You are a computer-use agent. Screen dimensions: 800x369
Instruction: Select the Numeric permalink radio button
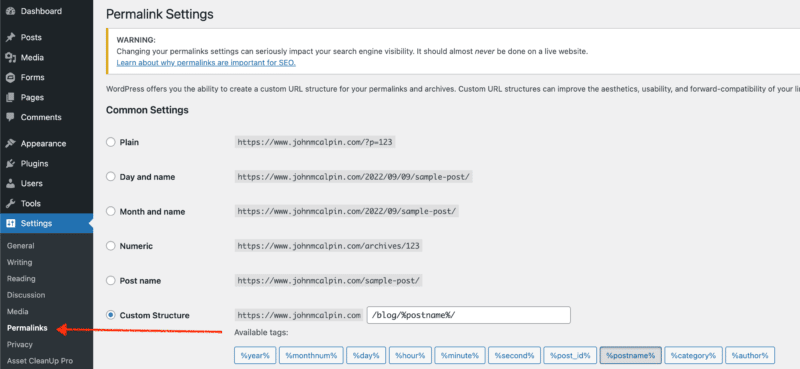[111, 246]
